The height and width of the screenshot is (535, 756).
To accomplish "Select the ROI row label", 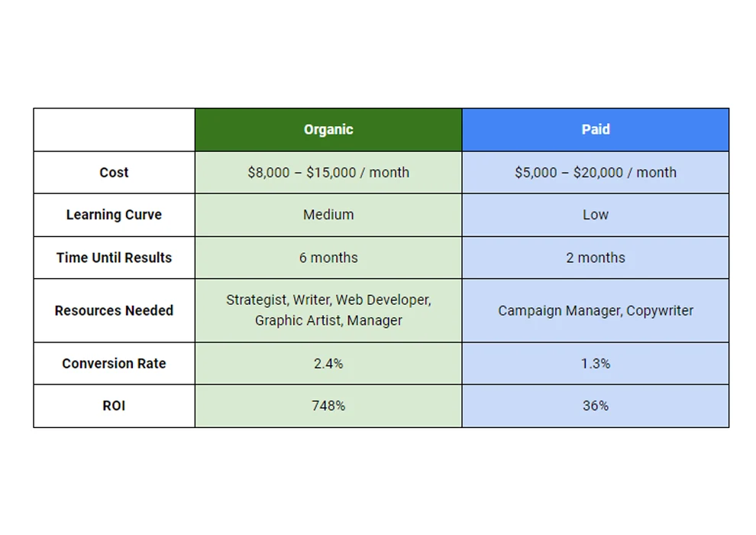I will pos(114,406).
